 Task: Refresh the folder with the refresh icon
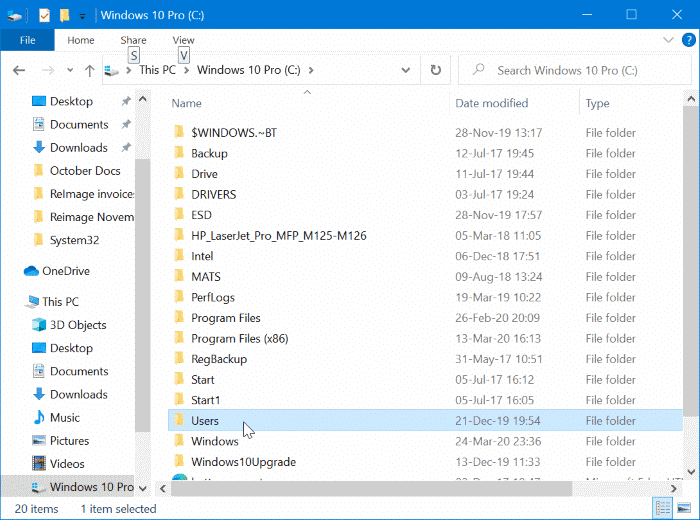point(436,71)
